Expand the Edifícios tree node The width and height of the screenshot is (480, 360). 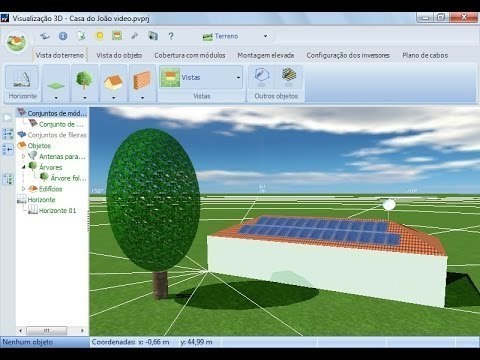click(23, 189)
